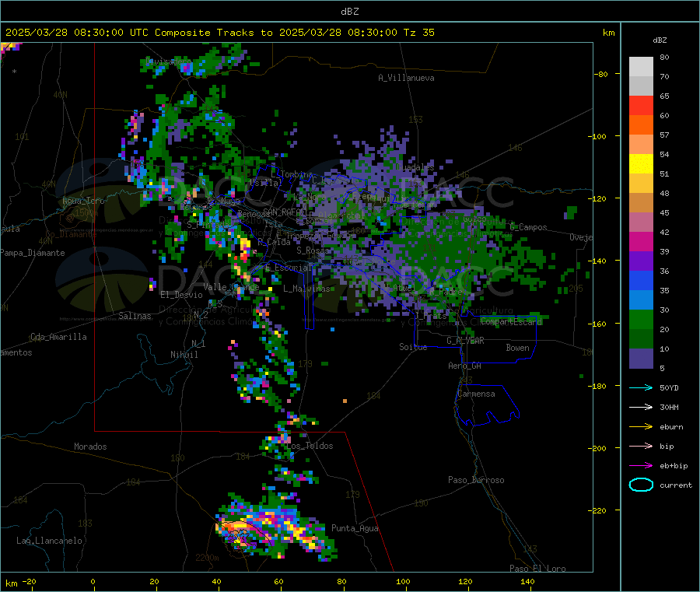
Task: Click the -140 tick on vertical axis
Action: coord(597,261)
